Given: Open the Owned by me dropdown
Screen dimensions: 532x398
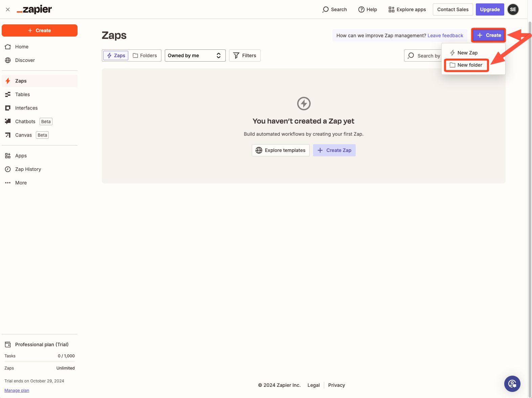Looking at the screenshot, I should pyautogui.click(x=195, y=56).
